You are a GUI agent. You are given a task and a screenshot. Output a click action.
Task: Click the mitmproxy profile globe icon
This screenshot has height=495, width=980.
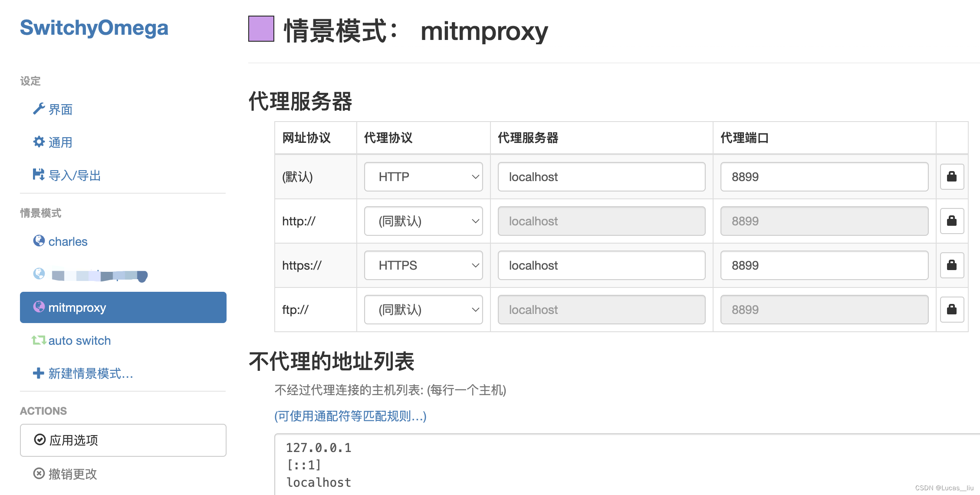39,307
